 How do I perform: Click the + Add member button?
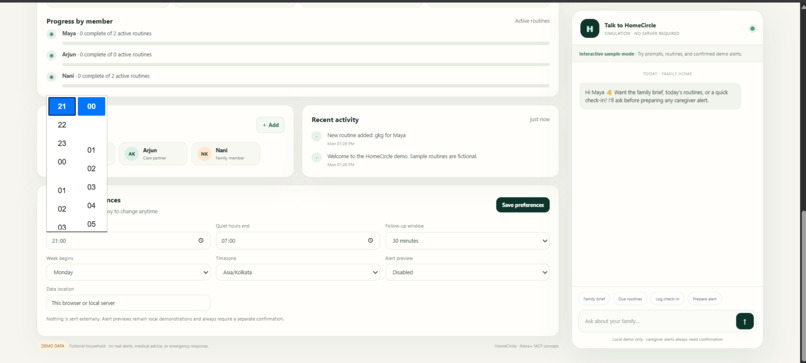[270, 125]
